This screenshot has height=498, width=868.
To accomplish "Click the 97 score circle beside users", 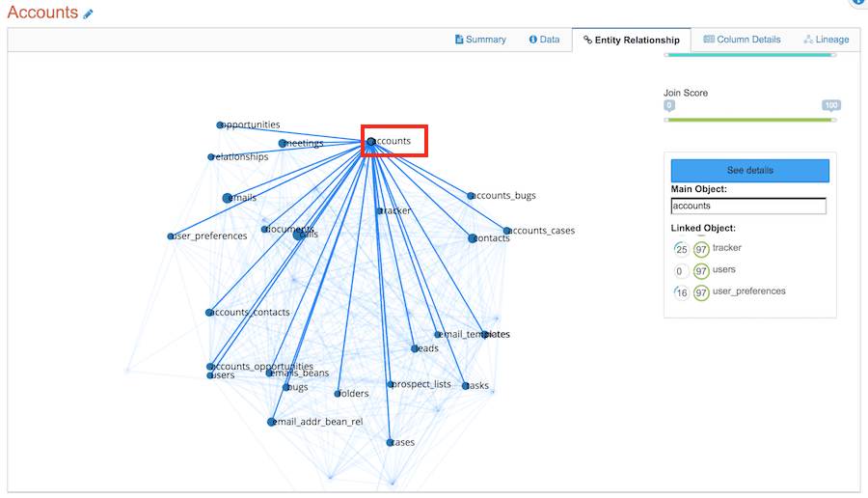I will click(x=701, y=271).
